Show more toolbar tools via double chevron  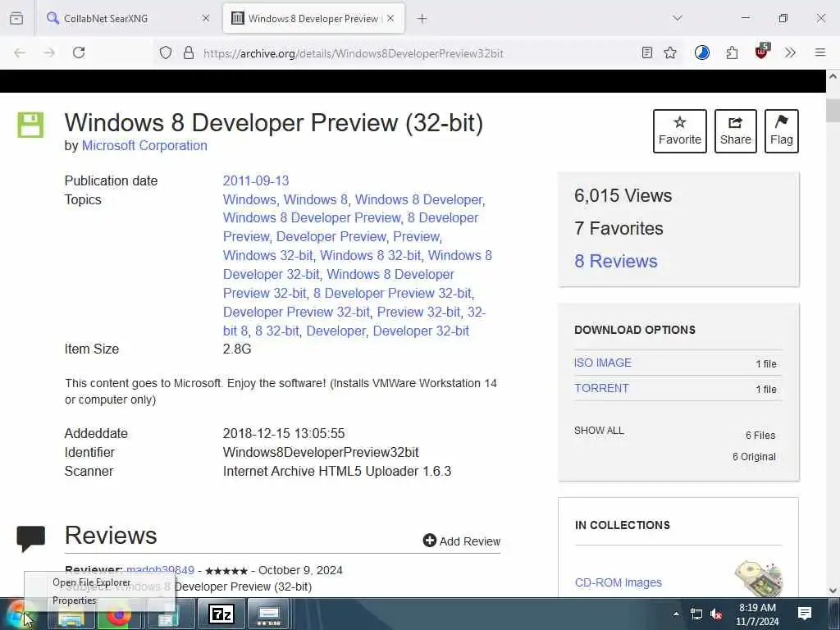pyautogui.click(x=790, y=52)
